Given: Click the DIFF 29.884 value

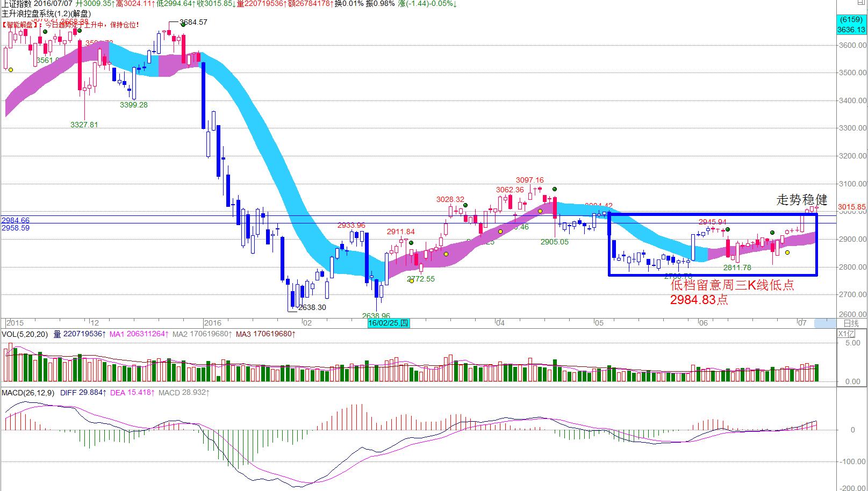Looking at the screenshot, I should click(83, 393).
